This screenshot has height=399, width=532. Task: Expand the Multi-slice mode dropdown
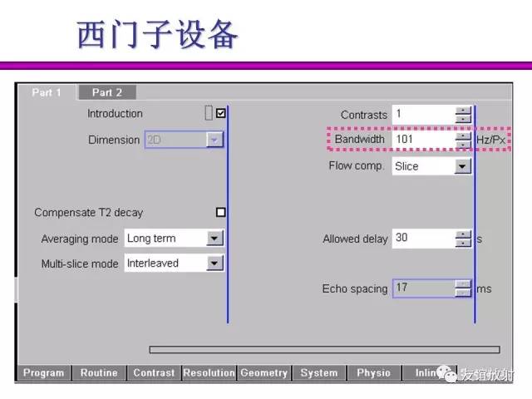[x=214, y=263]
